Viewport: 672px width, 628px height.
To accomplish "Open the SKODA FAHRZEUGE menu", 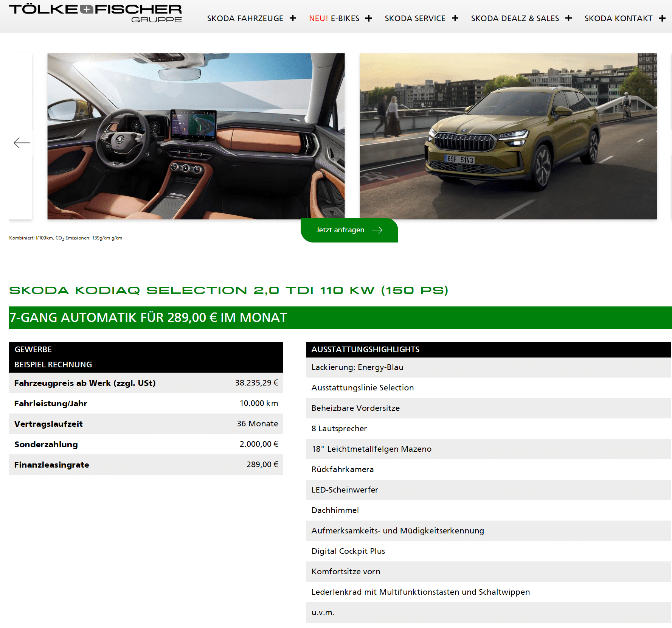I will pos(245,18).
